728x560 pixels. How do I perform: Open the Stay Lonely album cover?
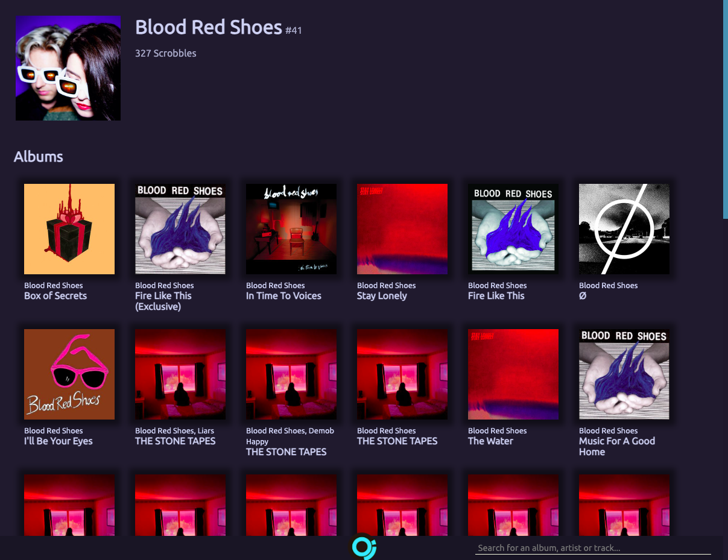[402, 229]
